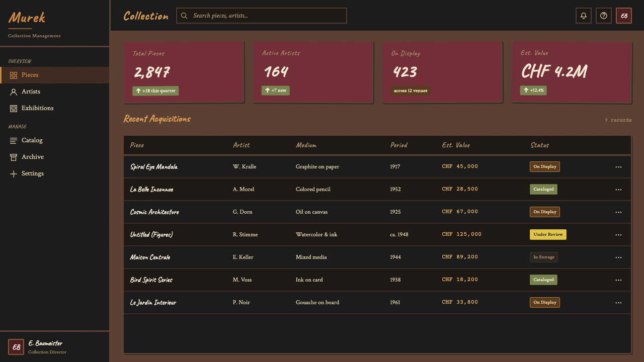Click the Under Review status badge
The width and height of the screenshot is (644, 362).
point(548,235)
